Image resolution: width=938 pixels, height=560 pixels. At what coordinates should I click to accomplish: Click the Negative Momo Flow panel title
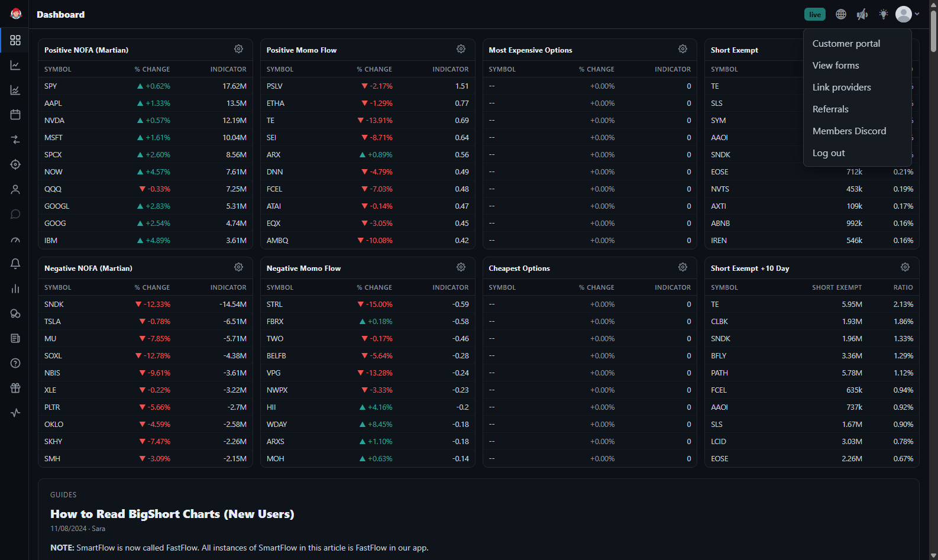(303, 268)
